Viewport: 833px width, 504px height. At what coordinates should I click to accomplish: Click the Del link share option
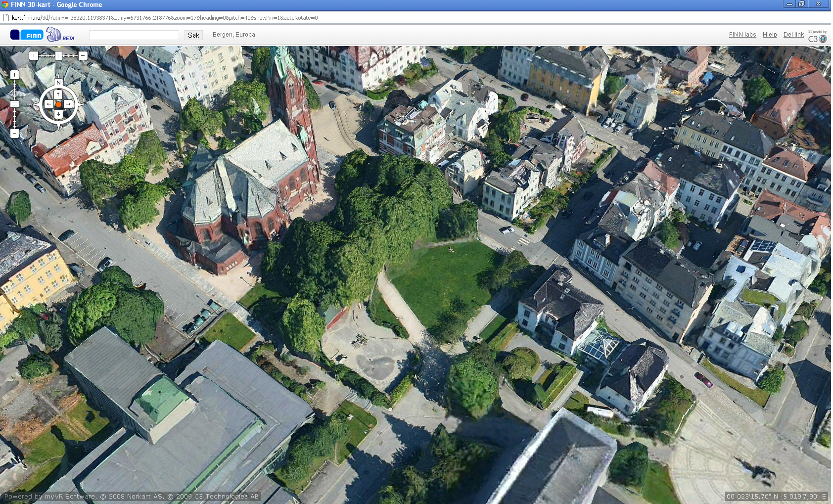793,35
